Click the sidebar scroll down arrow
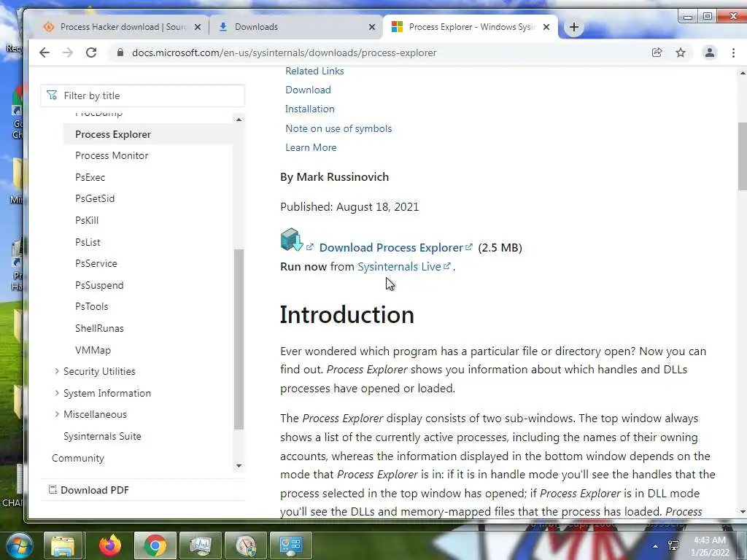The height and width of the screenshot is (560, 747). coord(239,466)
